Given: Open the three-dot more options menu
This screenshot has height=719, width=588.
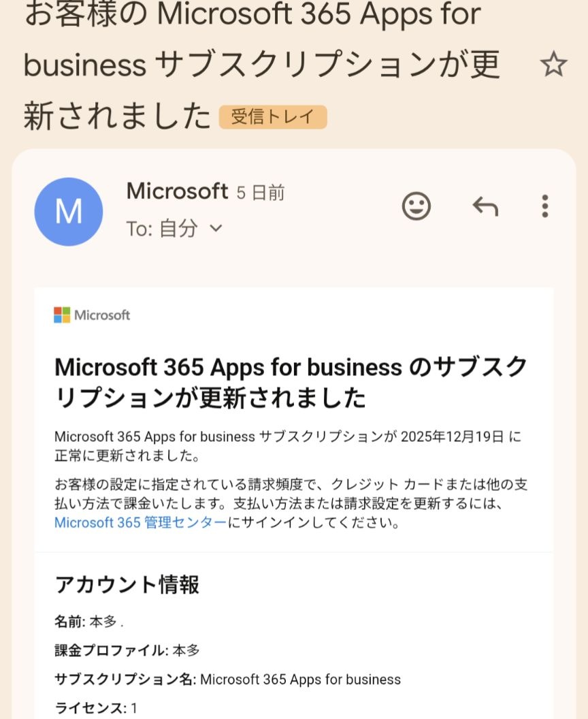Looking at the screenshot, I should (x=544, y=206).
